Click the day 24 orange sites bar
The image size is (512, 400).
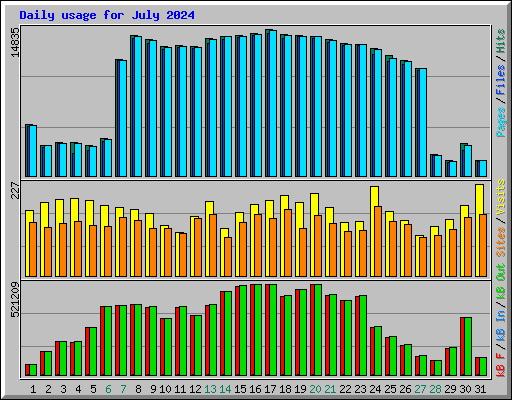pos(378,242)
